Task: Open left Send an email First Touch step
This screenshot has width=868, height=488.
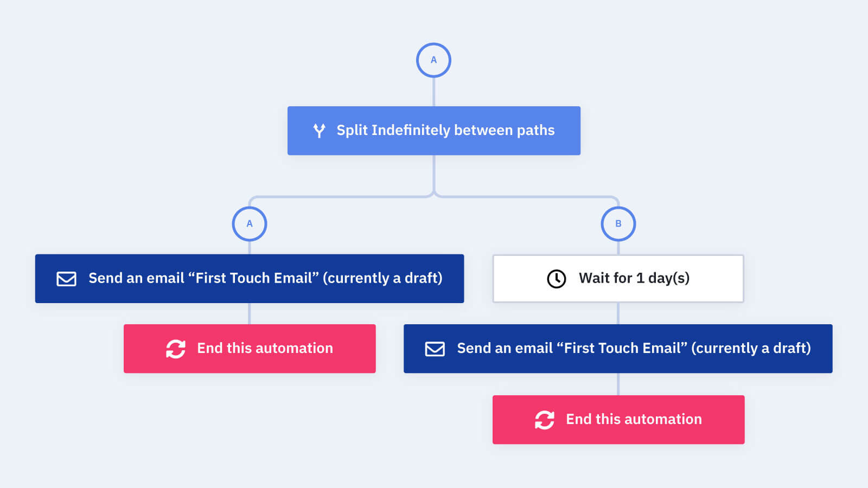Action: (x=250, y=279)
